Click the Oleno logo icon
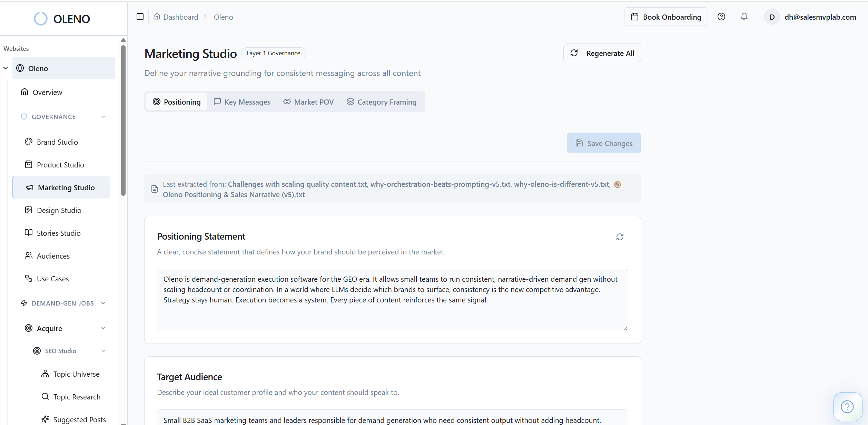Viewport: 868px width, 425px height. [x=41, y=19]
